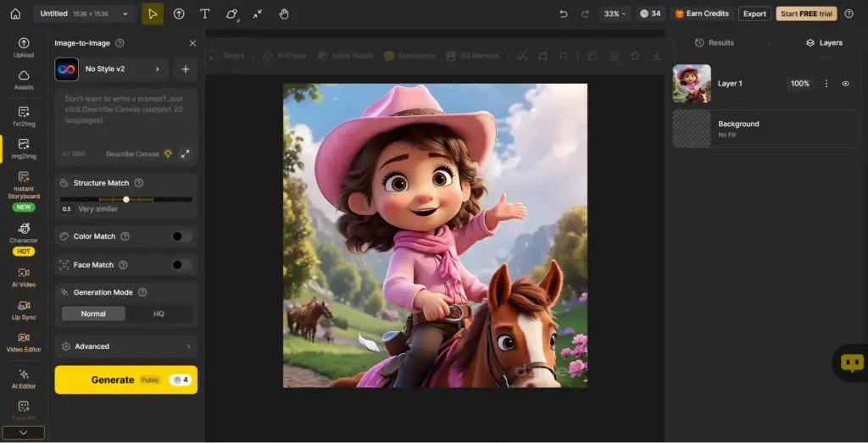Expand the Advanced settings section
Image resolution: width=868 pixels, height=443 pixels.
(x=125, y=346)
